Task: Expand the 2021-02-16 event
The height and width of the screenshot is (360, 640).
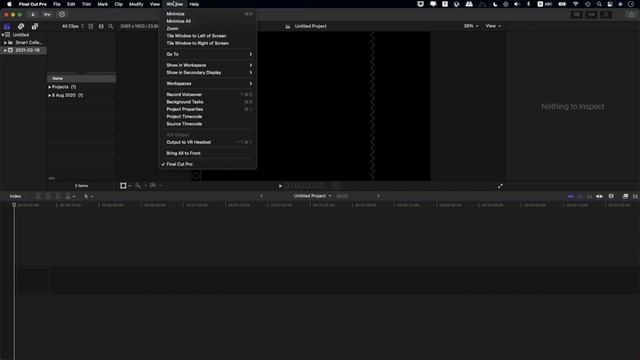Action: [x=5, y=50]
